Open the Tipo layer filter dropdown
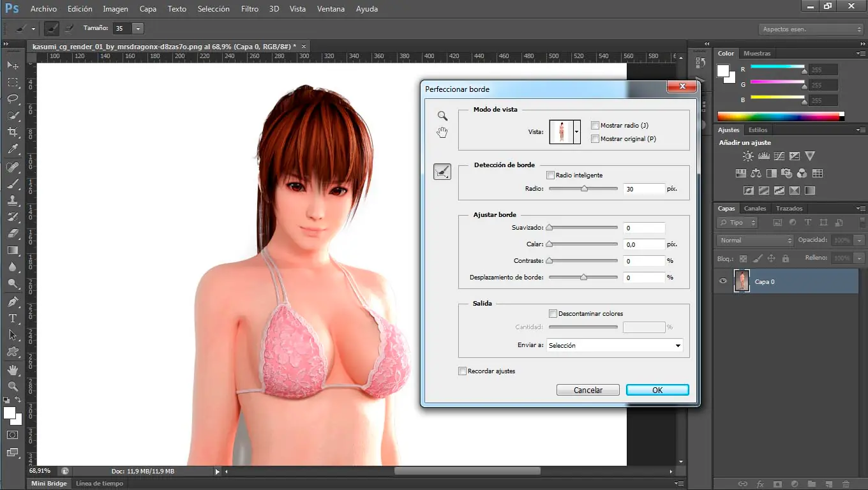The height and width of the screenshot is (490, 868). [737, 223]
